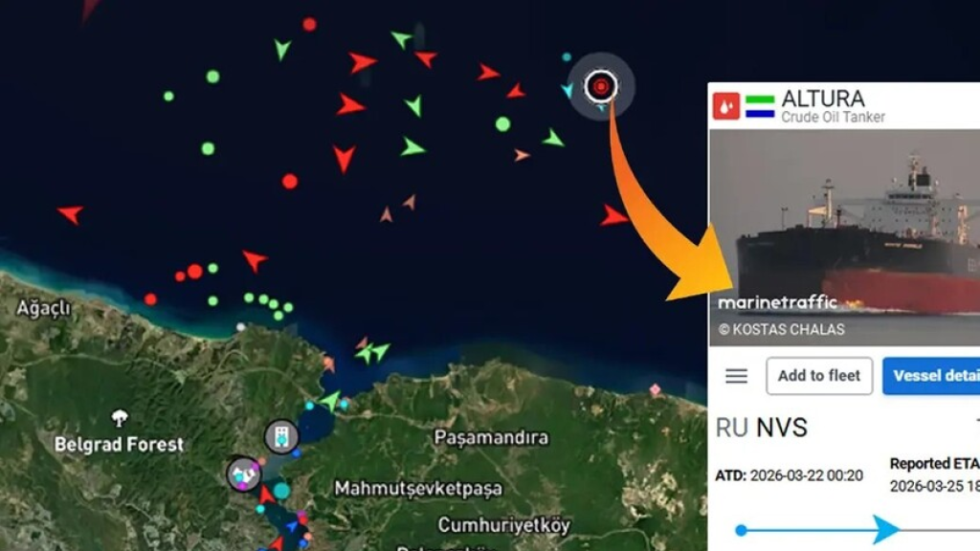This screenshot has width=980, height=551.
Task: Click the selected ALTURA vessel marker on map
Action: pyautogui.click(x=601, y=86)
